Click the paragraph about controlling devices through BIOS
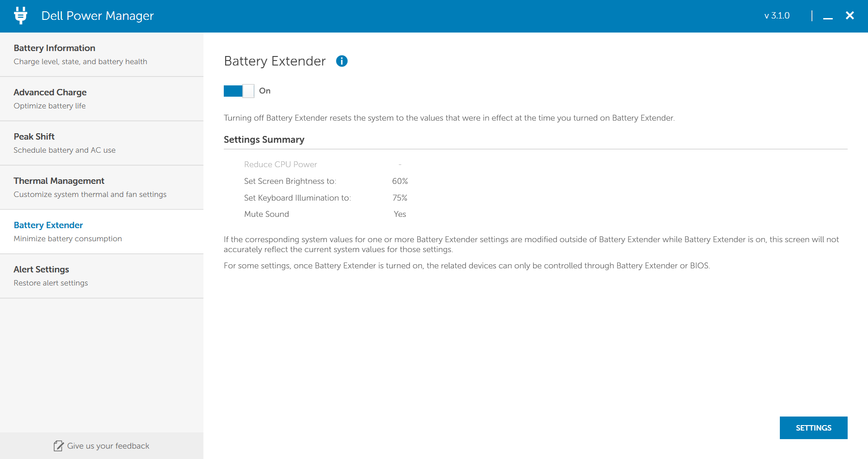 [x=467, y=266]
